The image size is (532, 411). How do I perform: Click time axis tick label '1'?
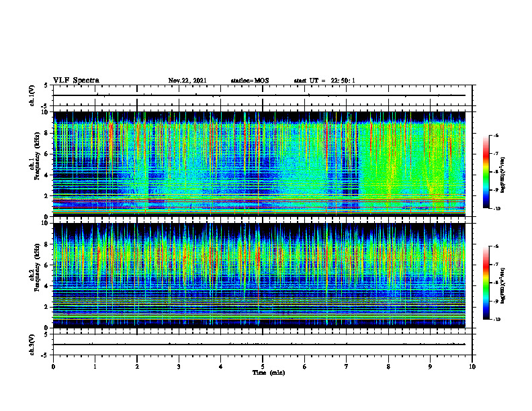point(95,367)
